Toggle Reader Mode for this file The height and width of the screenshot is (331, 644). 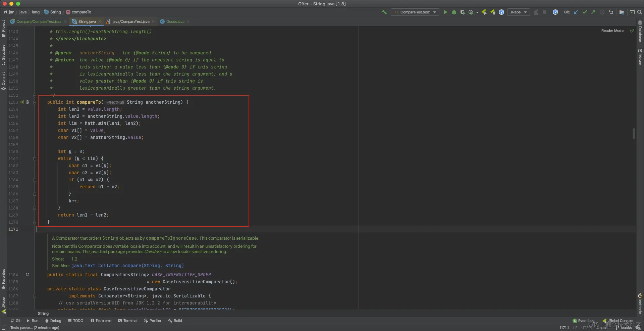coord(612,31)
